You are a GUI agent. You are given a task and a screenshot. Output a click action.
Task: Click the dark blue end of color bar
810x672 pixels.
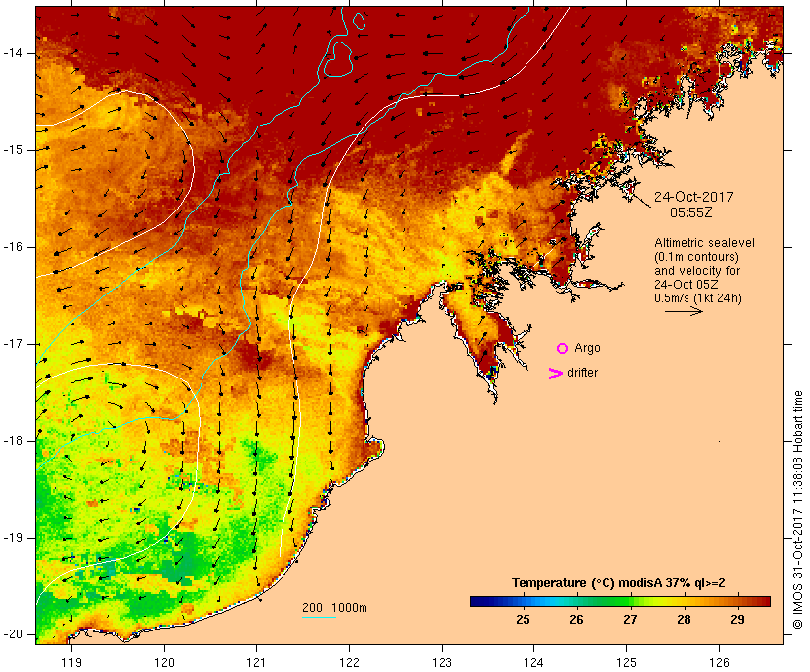point(476,601)
